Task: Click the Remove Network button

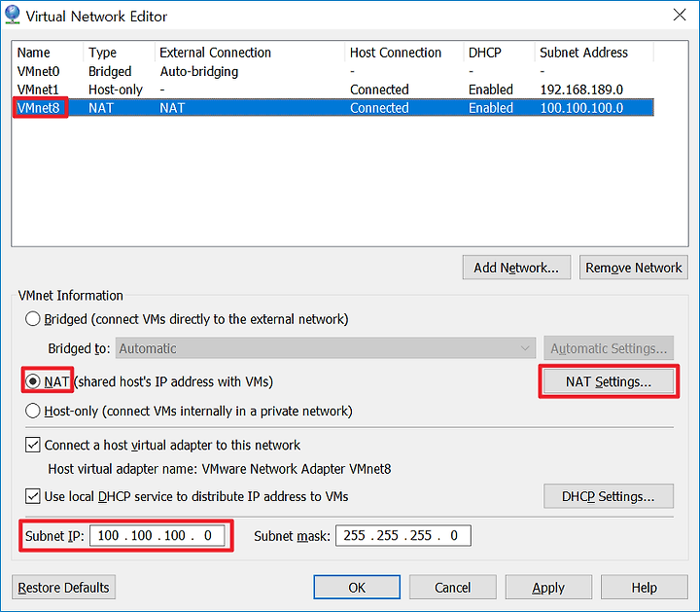Action: (x=634, y=268)
